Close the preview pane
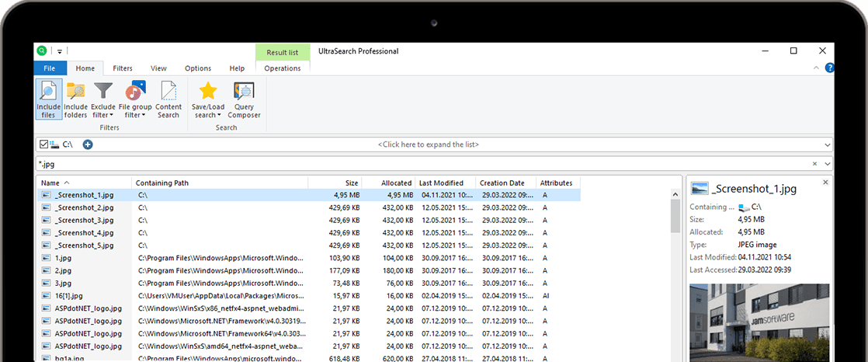 (825, 182)
